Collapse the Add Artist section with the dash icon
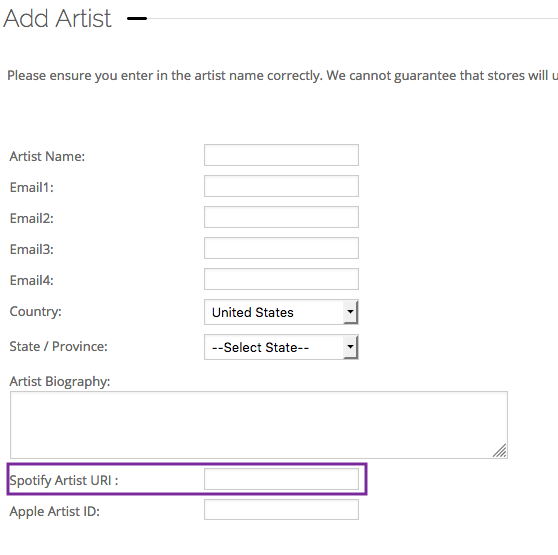This screenshot has width=558, height=555. pos(137,18)
